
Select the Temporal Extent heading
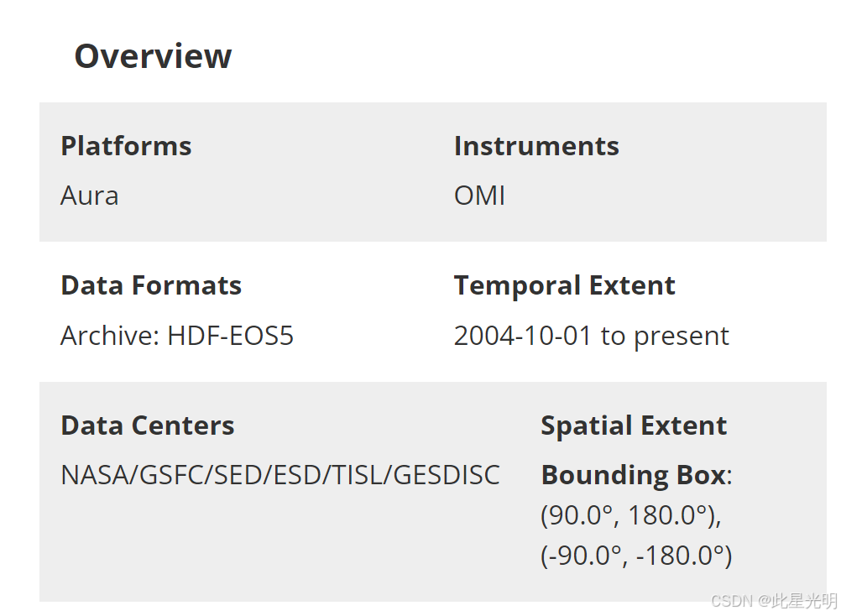564,285
